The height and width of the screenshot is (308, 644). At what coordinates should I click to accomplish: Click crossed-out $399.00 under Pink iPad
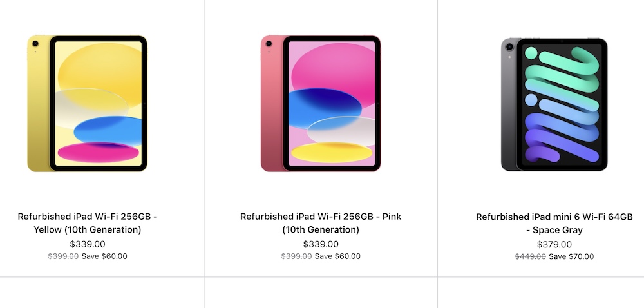pyautogui.click(x=296, y=256)
